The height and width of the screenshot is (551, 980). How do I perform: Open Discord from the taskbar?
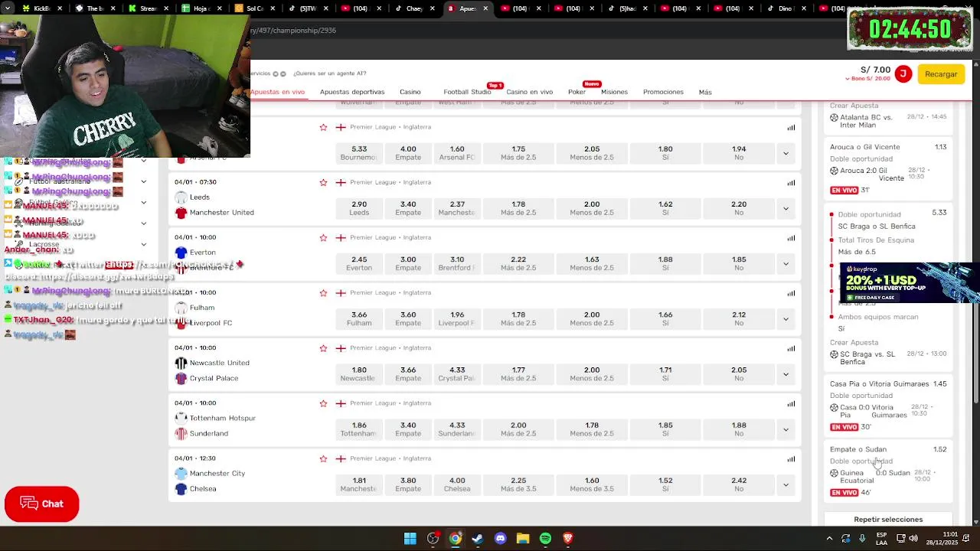pyautogui.click(x=501, y=539)
